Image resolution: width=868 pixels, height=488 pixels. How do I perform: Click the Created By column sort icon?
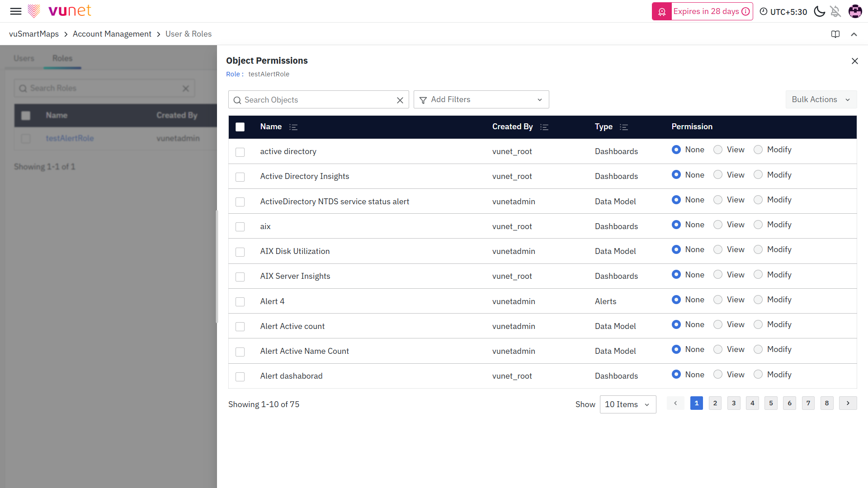(x=544, y=127)
